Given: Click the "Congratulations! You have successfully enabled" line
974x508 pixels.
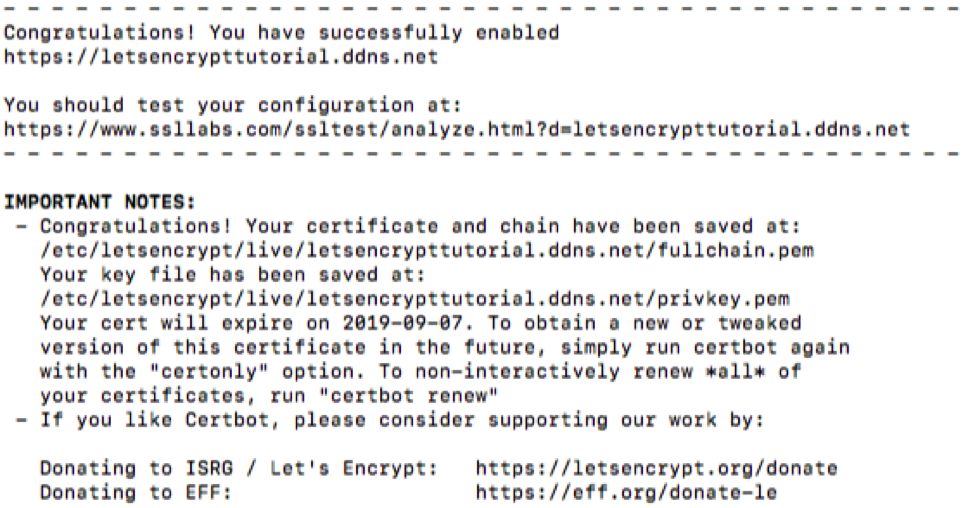Looking at the screenshot, I should 281,34.
